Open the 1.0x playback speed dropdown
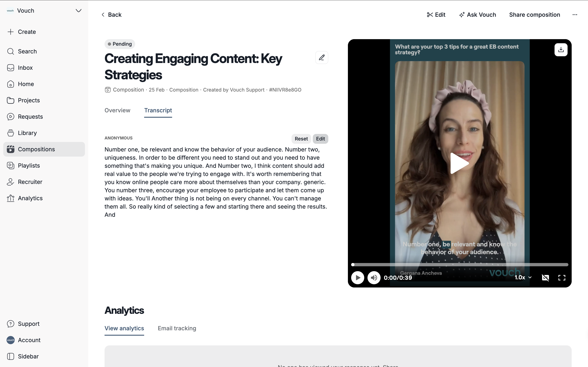588x367 pixels. pos(523,277)
